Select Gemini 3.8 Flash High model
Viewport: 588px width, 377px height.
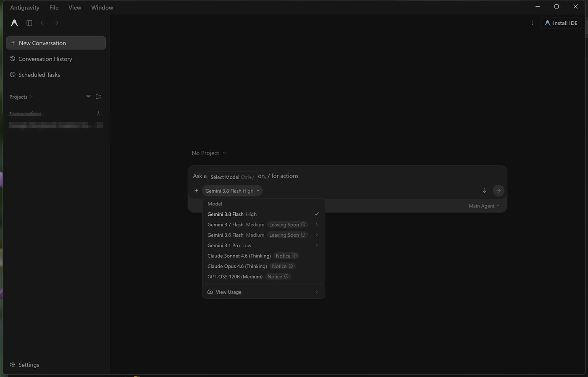pos(264,214)
